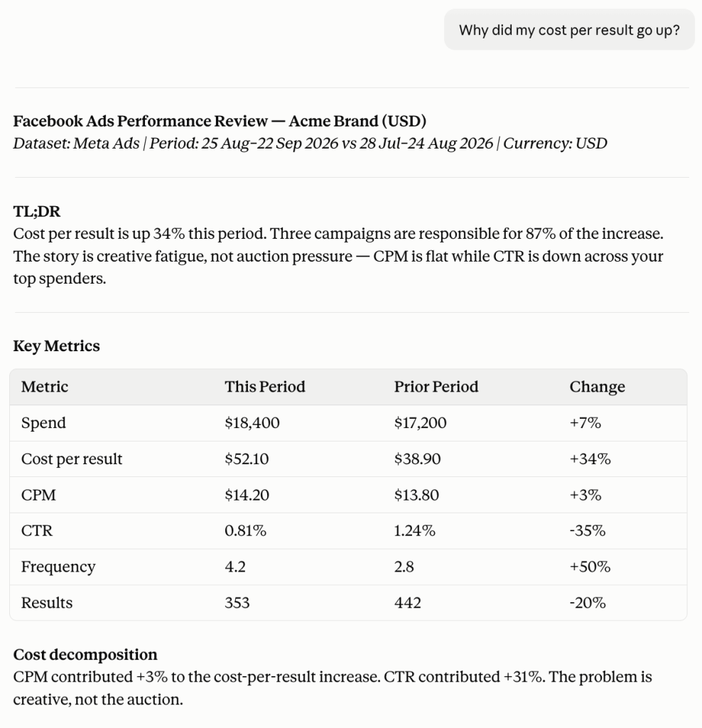
Task: Click the Key Metrics heading
Action: 56,346
